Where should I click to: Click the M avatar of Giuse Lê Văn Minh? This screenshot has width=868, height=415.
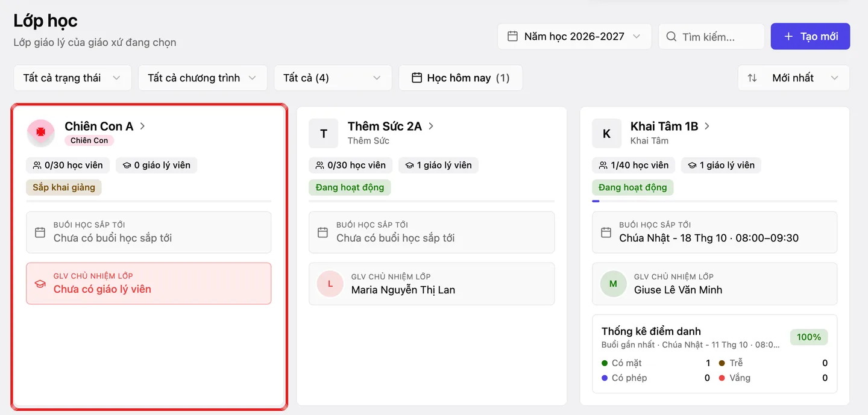(613, 284)
